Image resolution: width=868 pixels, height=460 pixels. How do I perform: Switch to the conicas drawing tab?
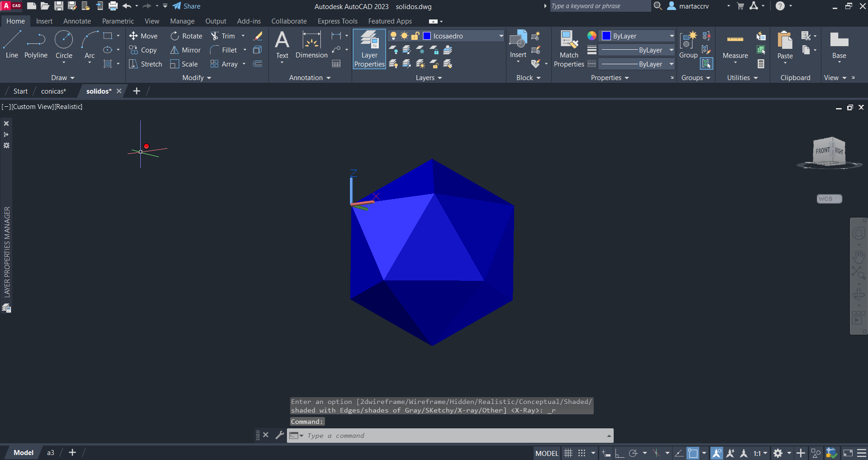coord(53,91)
